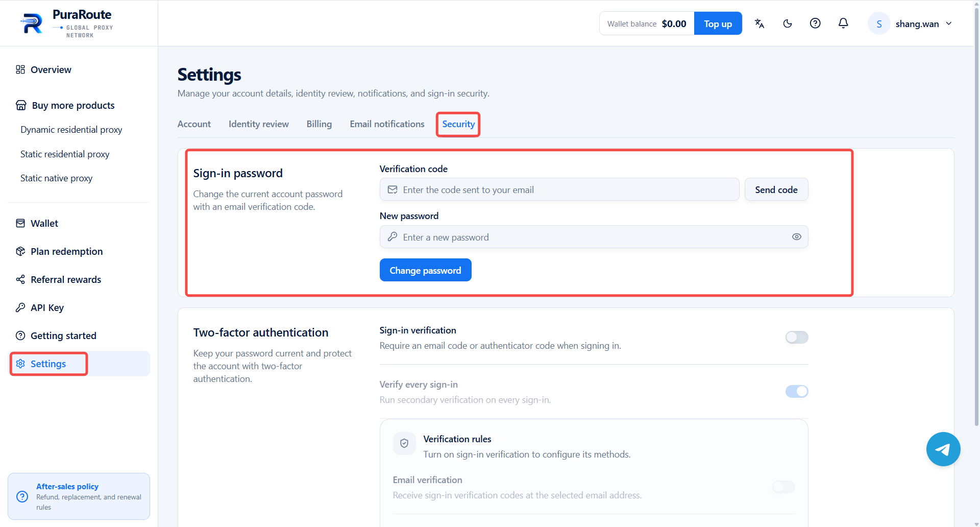Open the Email notifications tab
This screenshot has height=527, width=980.
click(x=387, y=124)
